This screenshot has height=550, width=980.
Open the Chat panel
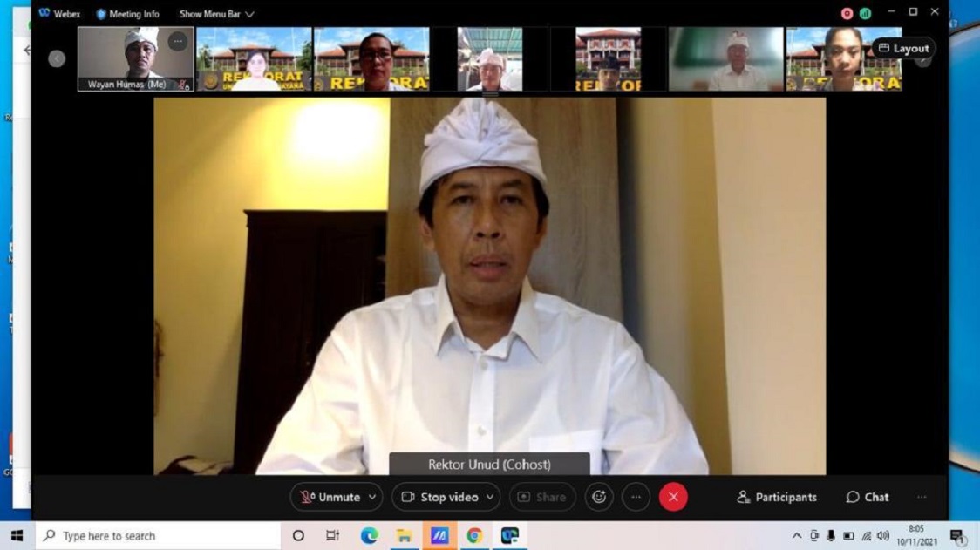(868, 498)
